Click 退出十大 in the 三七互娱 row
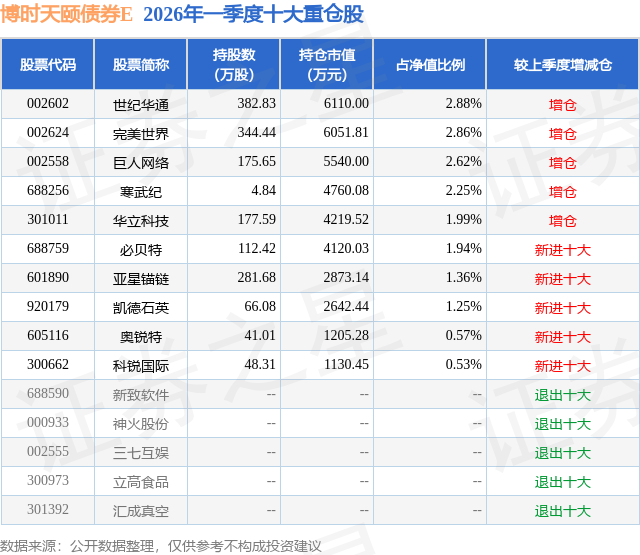 (563, 453)
